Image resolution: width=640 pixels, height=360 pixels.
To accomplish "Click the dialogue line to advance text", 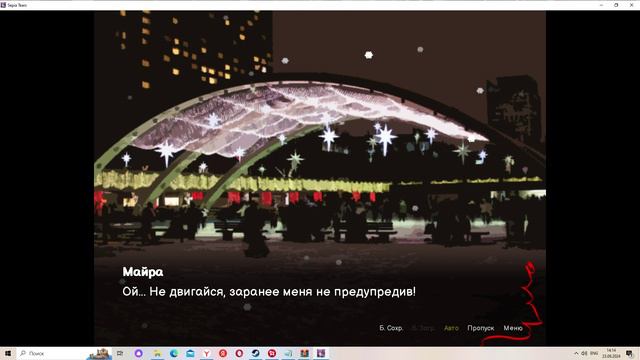I will (x=269, y=292).
